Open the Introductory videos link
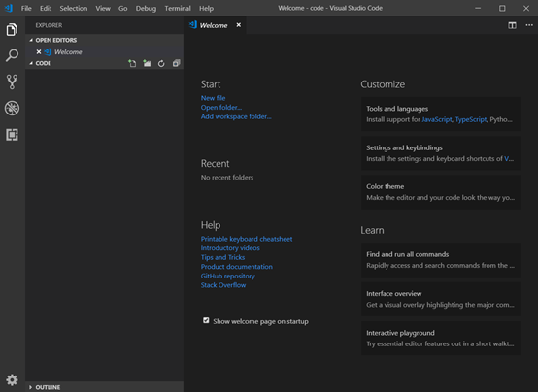 pyautogui.click(x=230, y=248)
